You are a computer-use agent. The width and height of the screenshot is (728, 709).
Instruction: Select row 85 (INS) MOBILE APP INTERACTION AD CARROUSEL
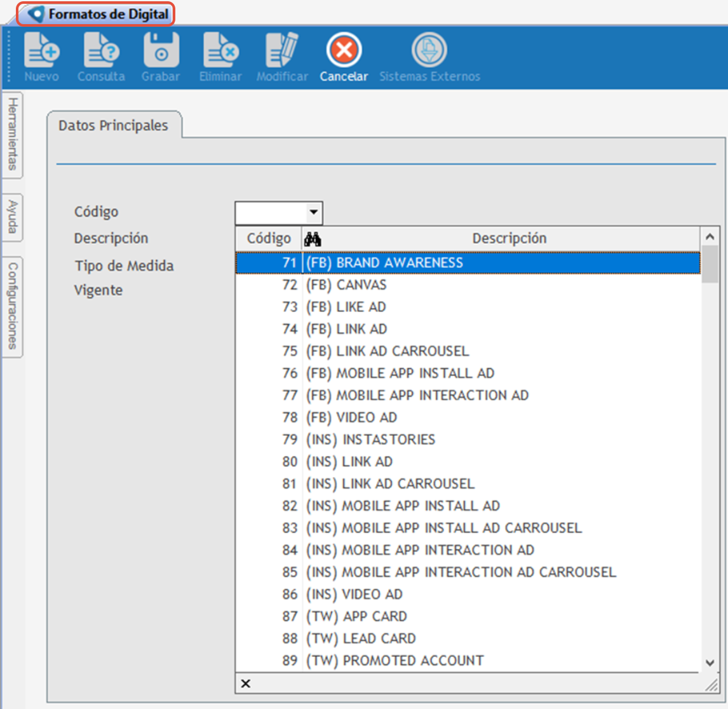468,572
